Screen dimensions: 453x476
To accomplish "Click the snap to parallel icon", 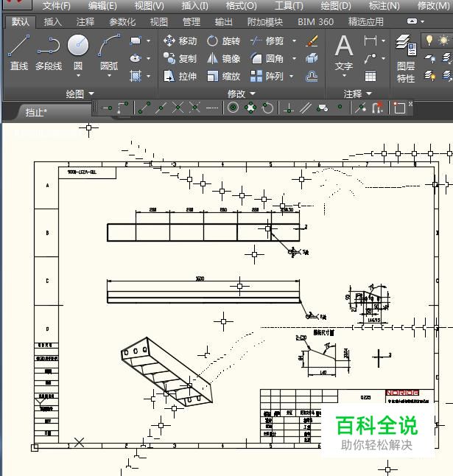I will [x=306, y=108].
